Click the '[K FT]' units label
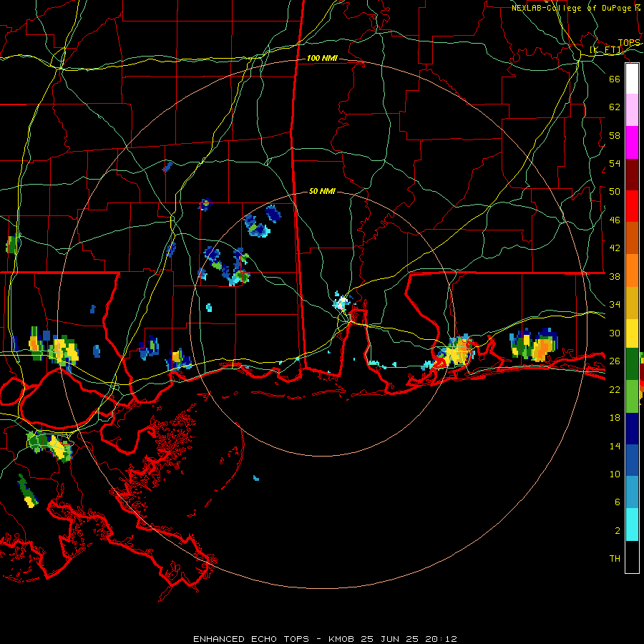Image resolution: width=644 pixels, height=644 pixels. pyautogui.click(x=606, y=50)
